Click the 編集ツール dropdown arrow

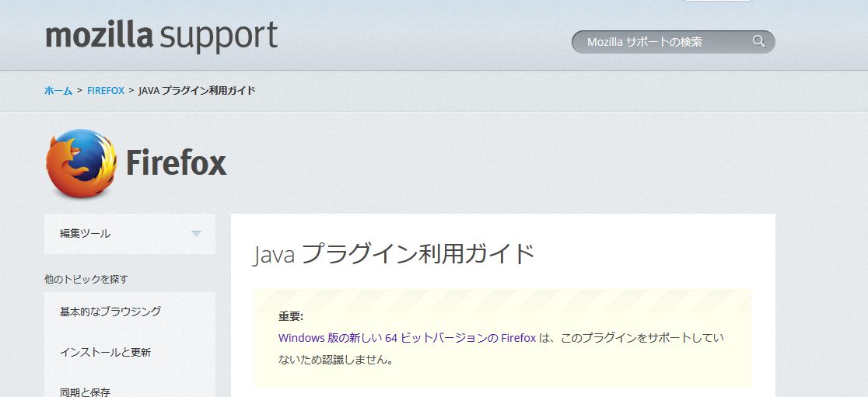tap(196, 234)
